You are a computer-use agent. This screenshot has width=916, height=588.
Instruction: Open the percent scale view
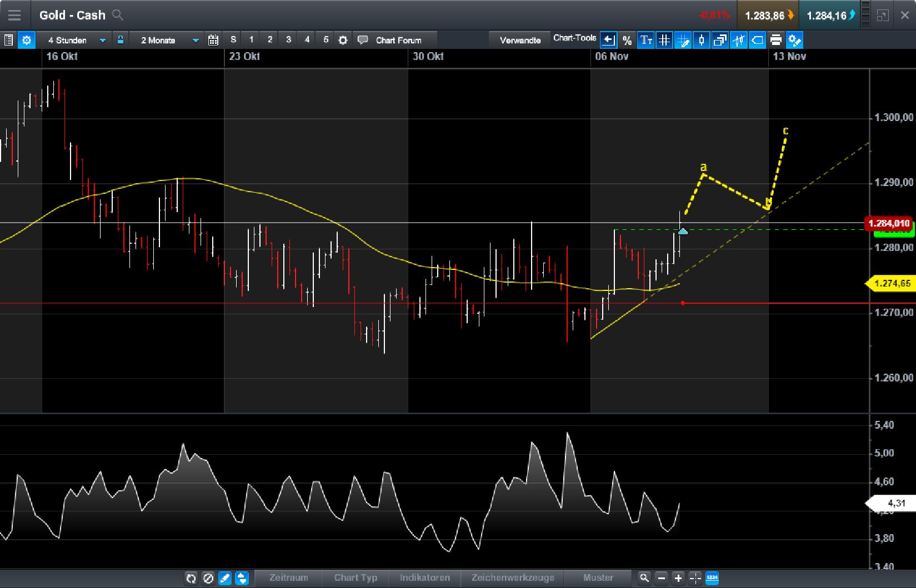627,40
